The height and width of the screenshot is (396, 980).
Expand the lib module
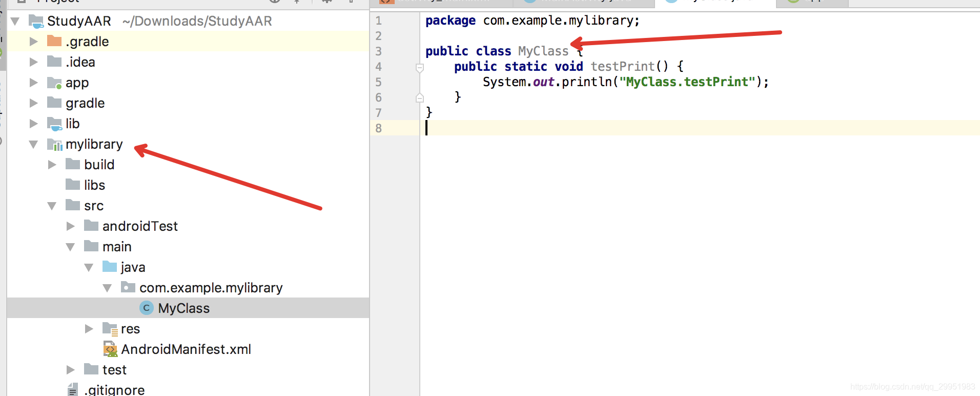(33, 124)
